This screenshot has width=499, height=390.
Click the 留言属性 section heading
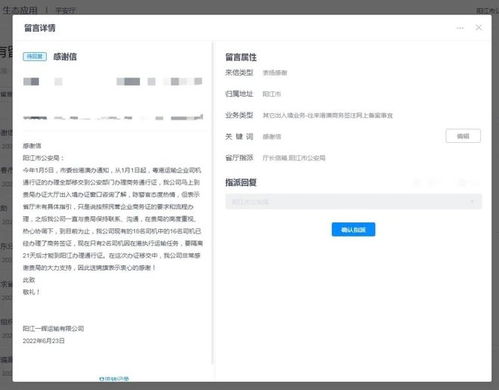[241, 57]
